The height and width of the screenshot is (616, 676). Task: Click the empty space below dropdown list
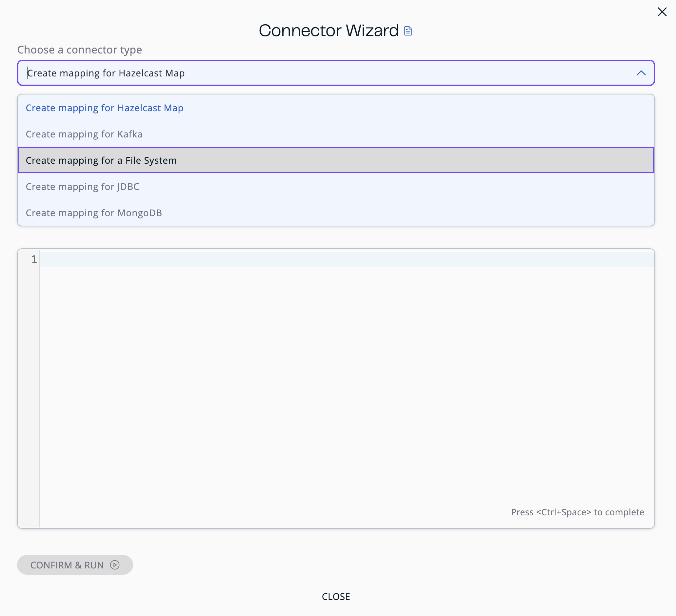pos(335,237)
